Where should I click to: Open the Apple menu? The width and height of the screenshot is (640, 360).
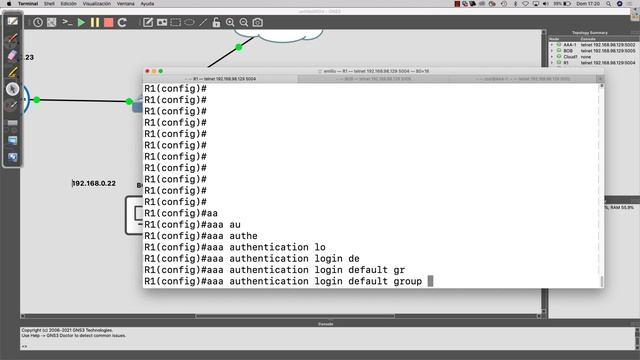[x=9, y=4]
